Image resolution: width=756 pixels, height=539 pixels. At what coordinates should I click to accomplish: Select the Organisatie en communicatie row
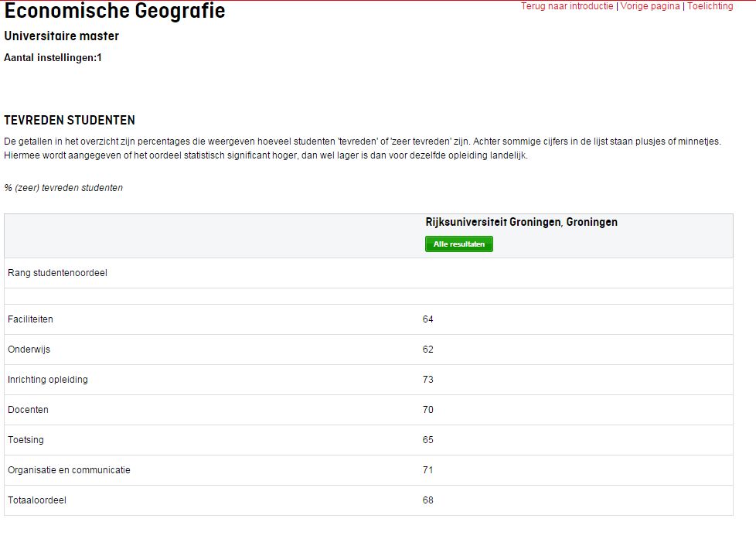coord(369,470)
